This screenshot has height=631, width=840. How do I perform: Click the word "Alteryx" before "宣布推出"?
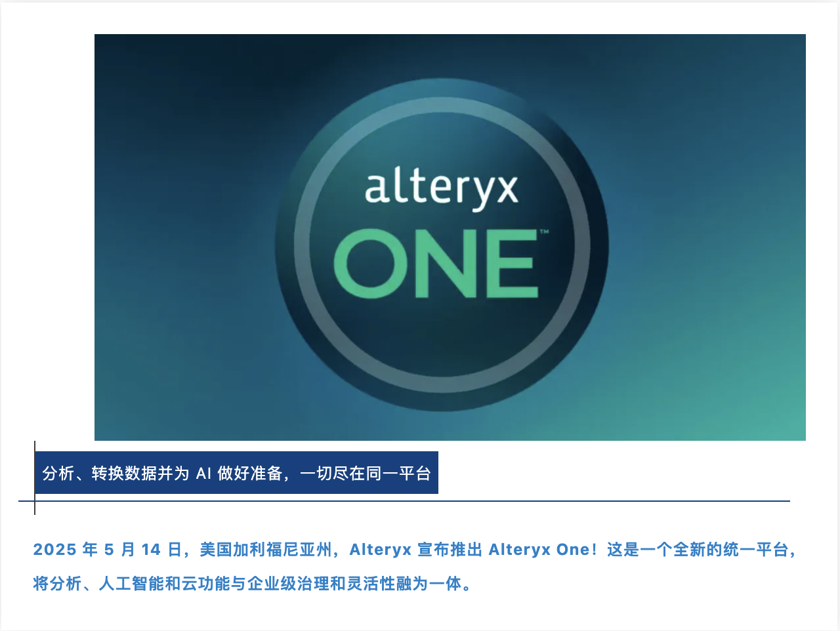(381, 550)
